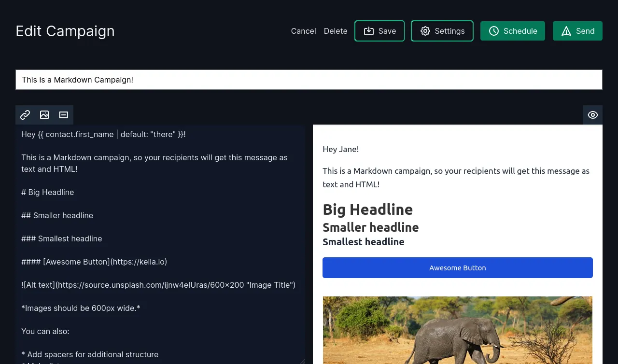618x364 pixels.
Task: Toggle the email preview with the eye icon
Action: (x=593, y=115)
